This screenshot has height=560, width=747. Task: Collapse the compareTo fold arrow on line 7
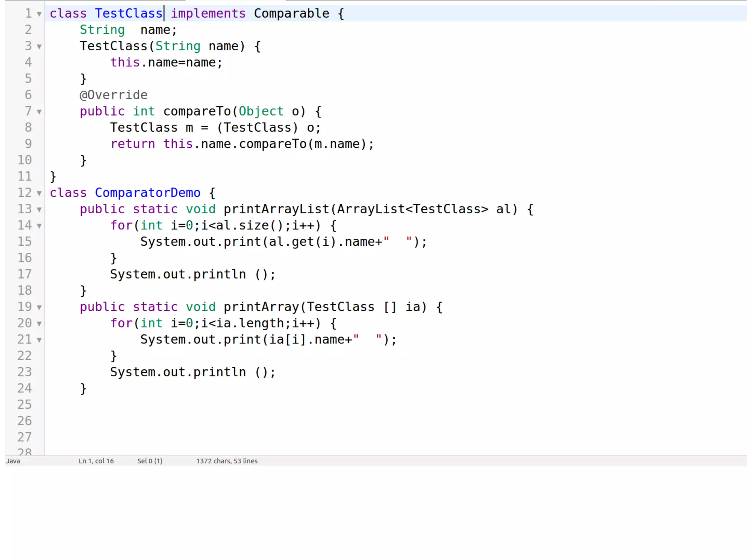(39, 112)
